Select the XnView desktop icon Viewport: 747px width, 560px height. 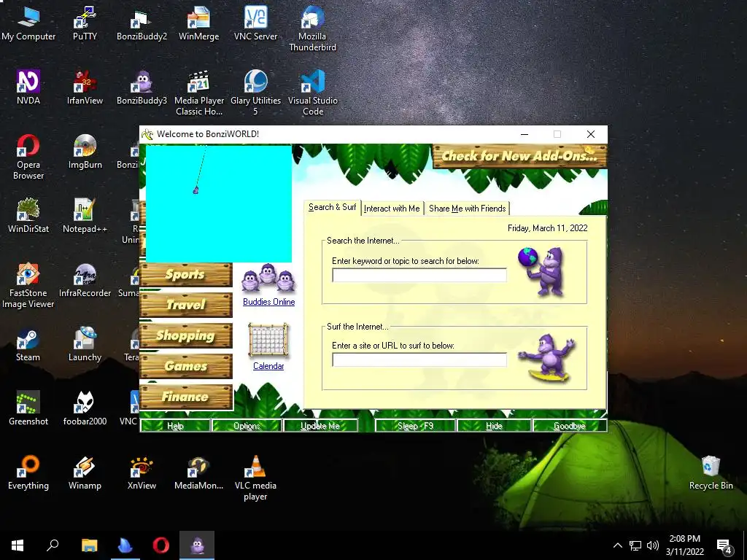tap(142, 472)
